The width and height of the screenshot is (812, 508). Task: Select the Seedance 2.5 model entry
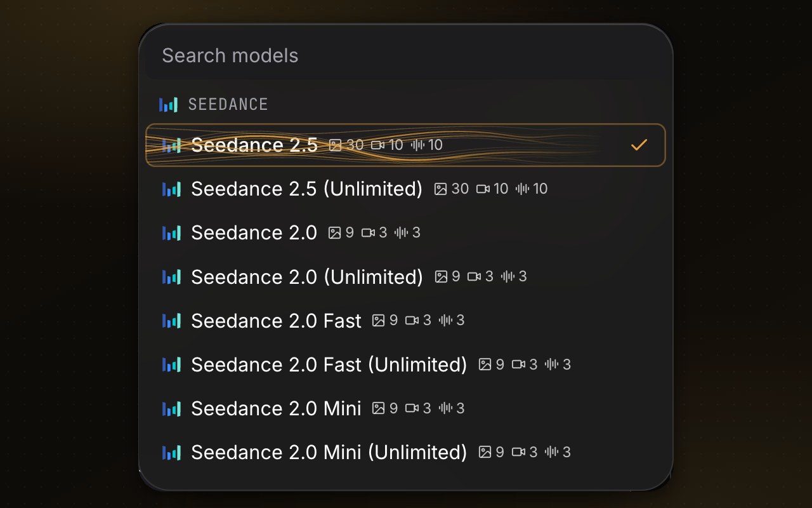click(x=406, y=145)
